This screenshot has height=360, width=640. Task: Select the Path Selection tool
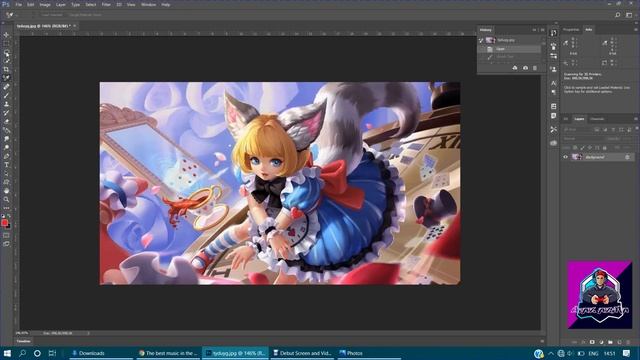6,173
